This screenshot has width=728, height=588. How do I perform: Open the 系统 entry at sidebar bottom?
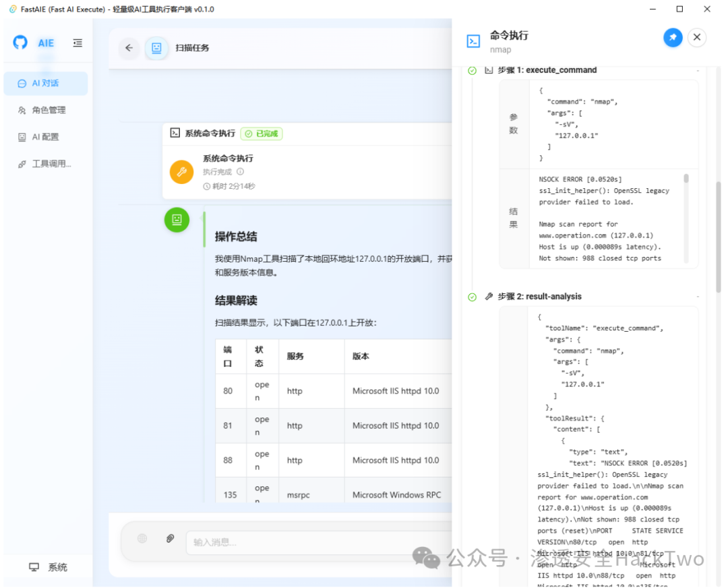point(49,567)
